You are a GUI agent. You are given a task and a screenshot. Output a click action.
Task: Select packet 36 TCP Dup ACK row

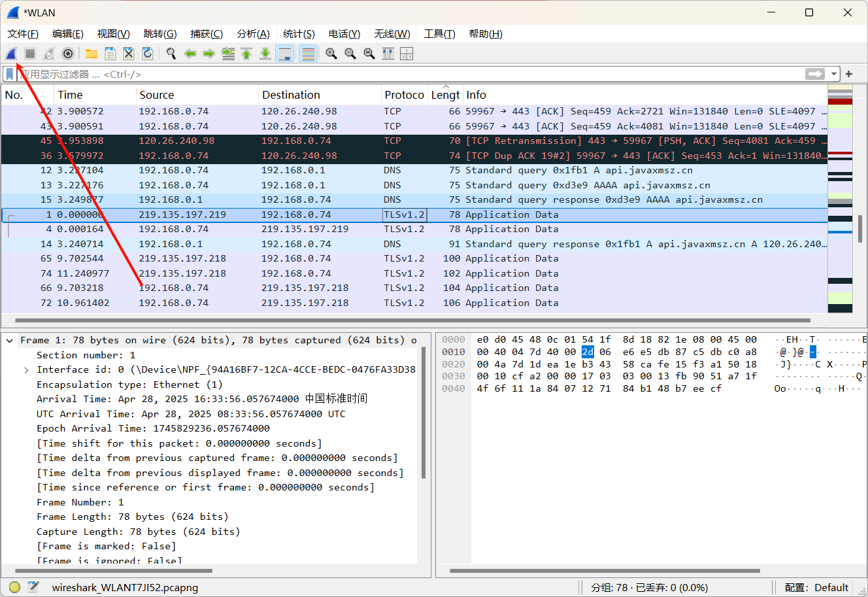point(414,156)
